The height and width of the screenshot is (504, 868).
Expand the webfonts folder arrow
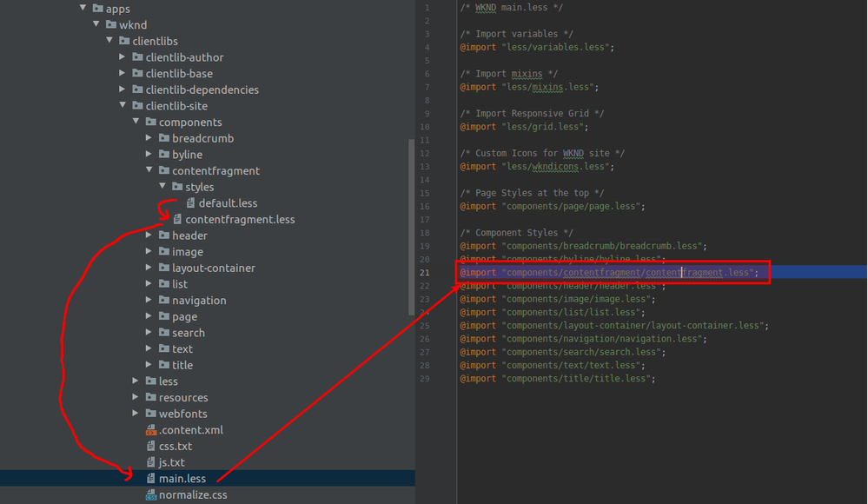tap(136, 414)
